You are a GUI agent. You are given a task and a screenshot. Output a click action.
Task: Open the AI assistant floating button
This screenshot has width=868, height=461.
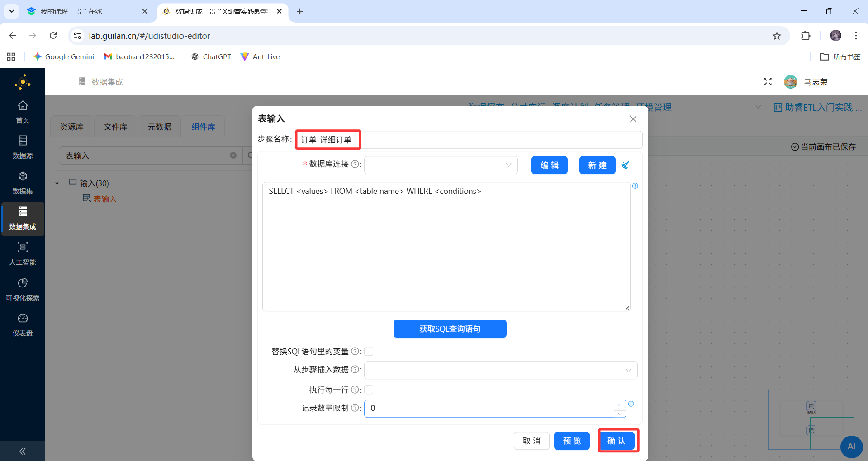pyautogui.click(x=852, y=447)
